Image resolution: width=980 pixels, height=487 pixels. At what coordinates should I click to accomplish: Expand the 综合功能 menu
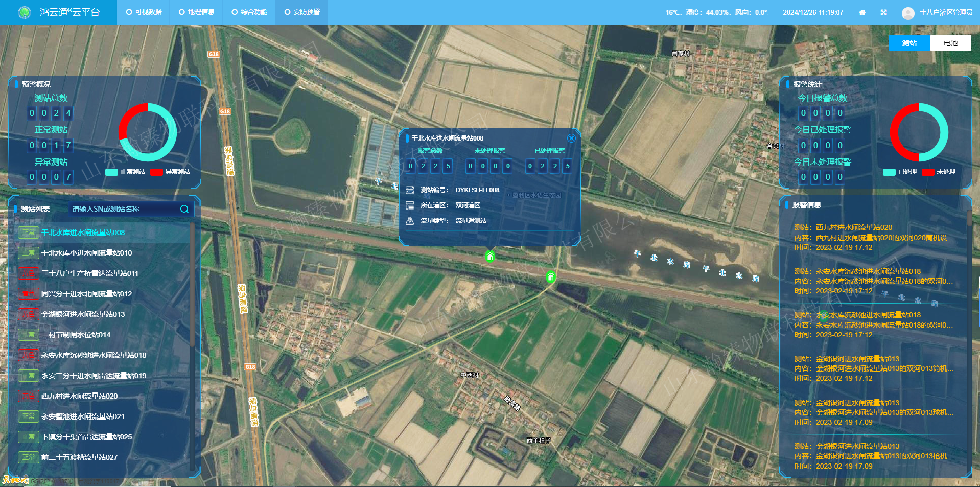(249, 12)
